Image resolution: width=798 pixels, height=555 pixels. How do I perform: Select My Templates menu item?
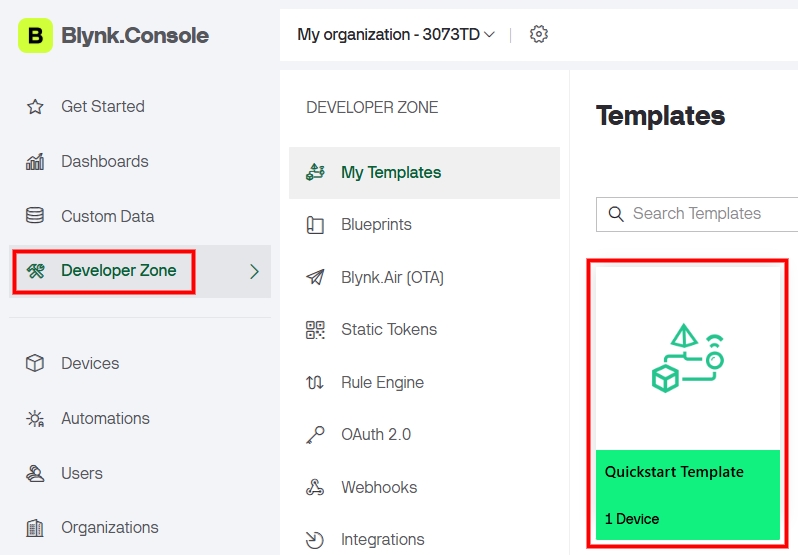tap(390, 172)
